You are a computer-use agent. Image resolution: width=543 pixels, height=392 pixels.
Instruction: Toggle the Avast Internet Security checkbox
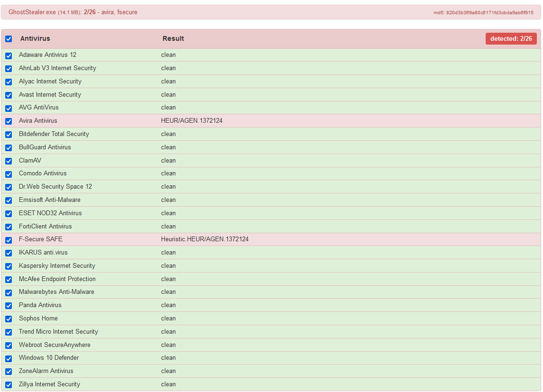pos(9,95)
